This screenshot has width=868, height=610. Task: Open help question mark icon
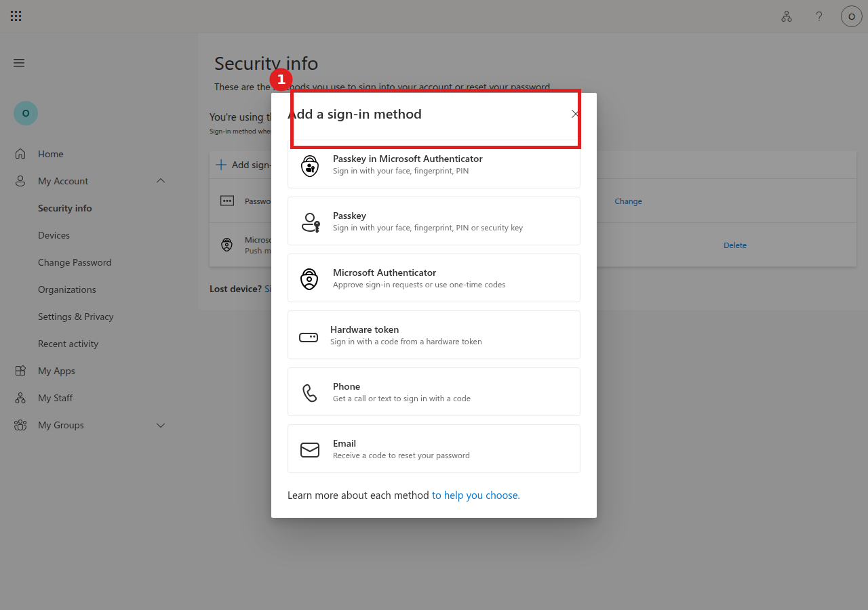tap(819, 16)
